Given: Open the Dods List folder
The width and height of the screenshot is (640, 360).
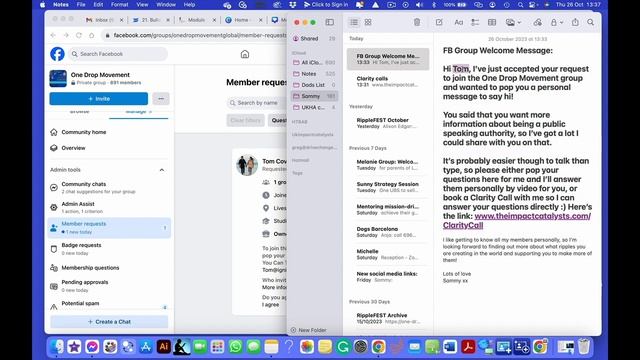Looking at the screenshot, I should [x=314, y=85].
